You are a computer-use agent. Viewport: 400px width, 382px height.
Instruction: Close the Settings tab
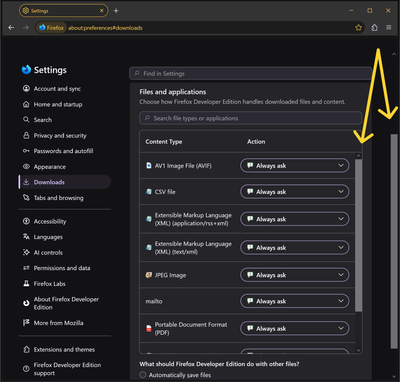102,11
